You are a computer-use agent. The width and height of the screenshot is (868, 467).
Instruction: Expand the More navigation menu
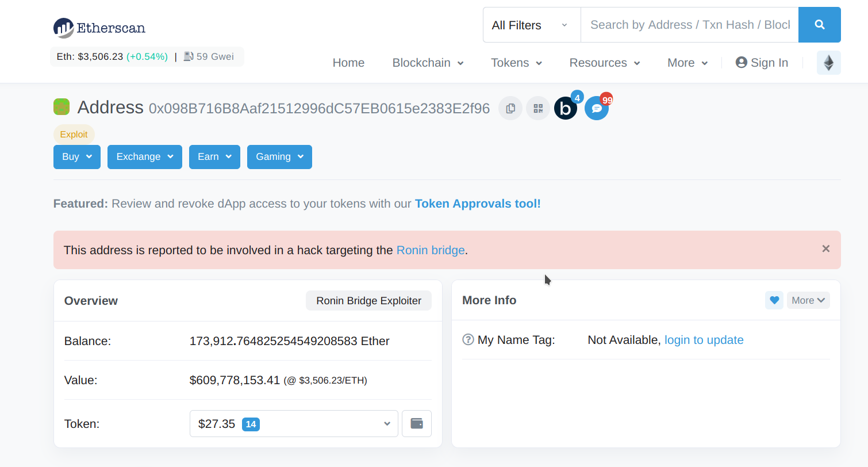pyautogui.click(x=688, y=63)
